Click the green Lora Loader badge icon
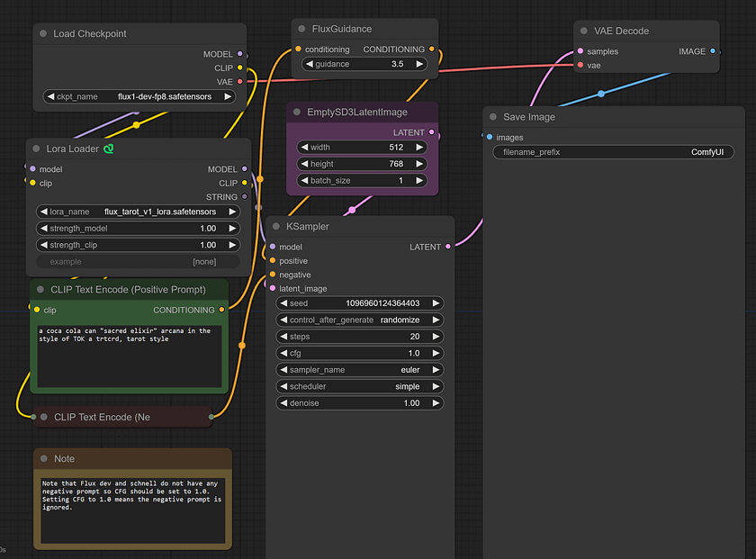 109,149
